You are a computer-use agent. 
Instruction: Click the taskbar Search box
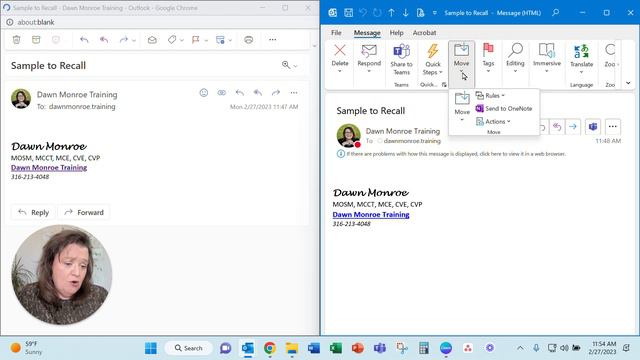(189, 348)
